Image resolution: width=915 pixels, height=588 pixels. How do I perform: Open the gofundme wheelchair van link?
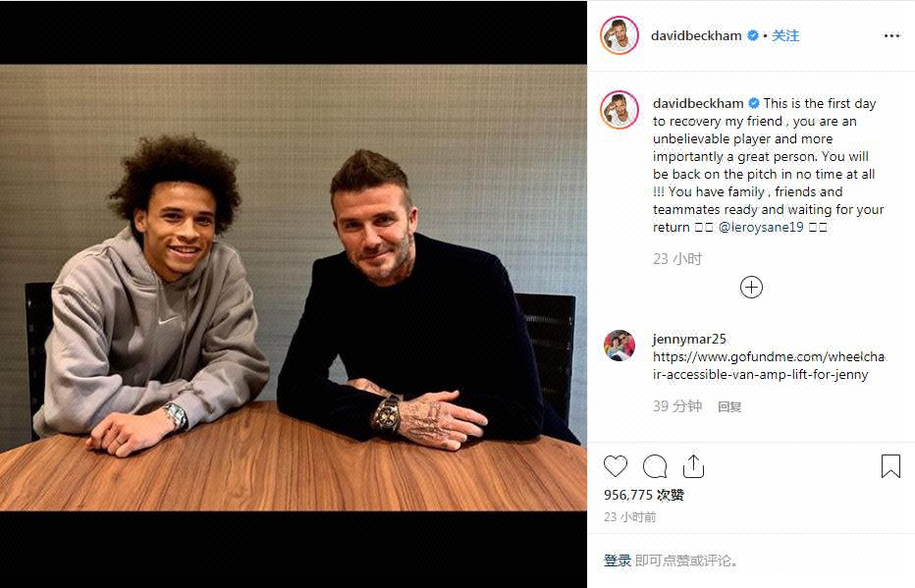click(x=769, y=365)
